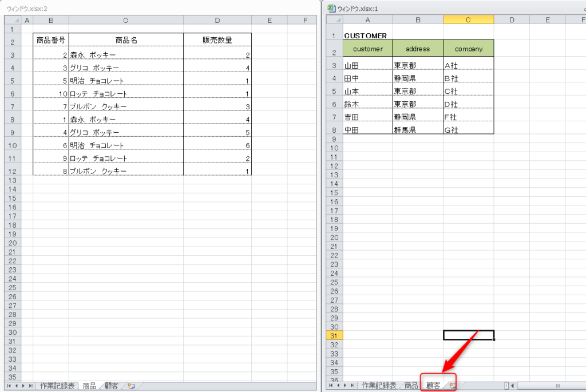586x392 pixels.
Task: Click horizontal scrollbar left arrow in right window
Action: (x=513, y=386)
